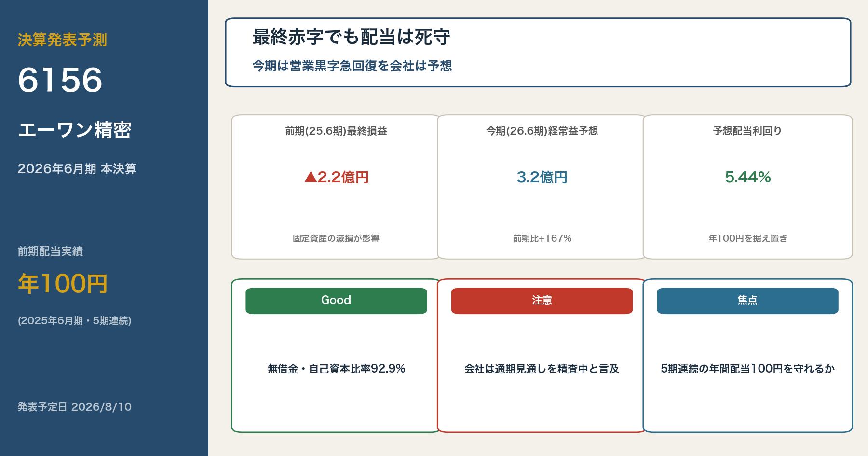Click the ▲2.2億円 loss value
The image size is (868, 456).
pyautogui.click(x=337, y=177)
